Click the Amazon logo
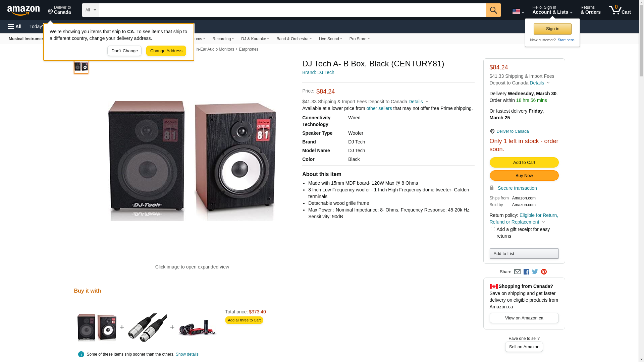The height and width of the screenshot is (362, 644). pos(23,10)
